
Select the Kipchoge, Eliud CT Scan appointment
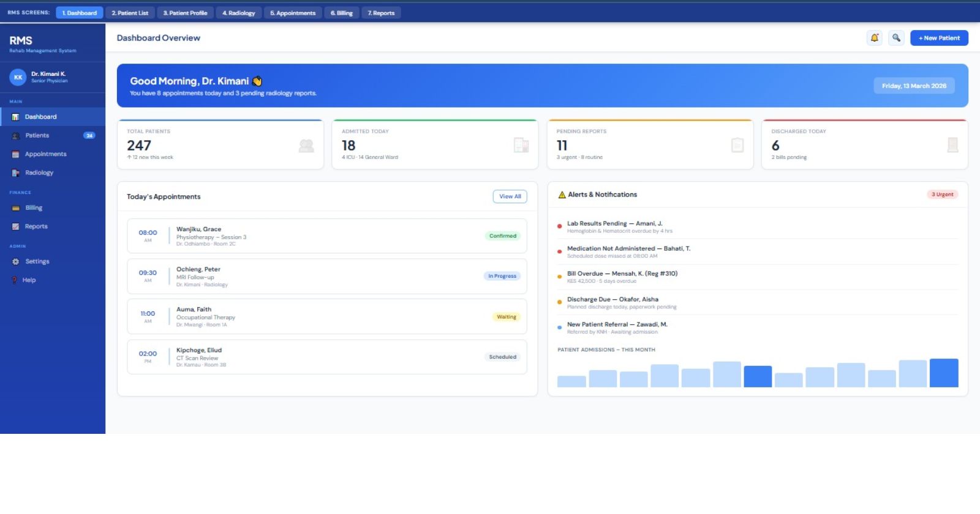pos(326,357)
